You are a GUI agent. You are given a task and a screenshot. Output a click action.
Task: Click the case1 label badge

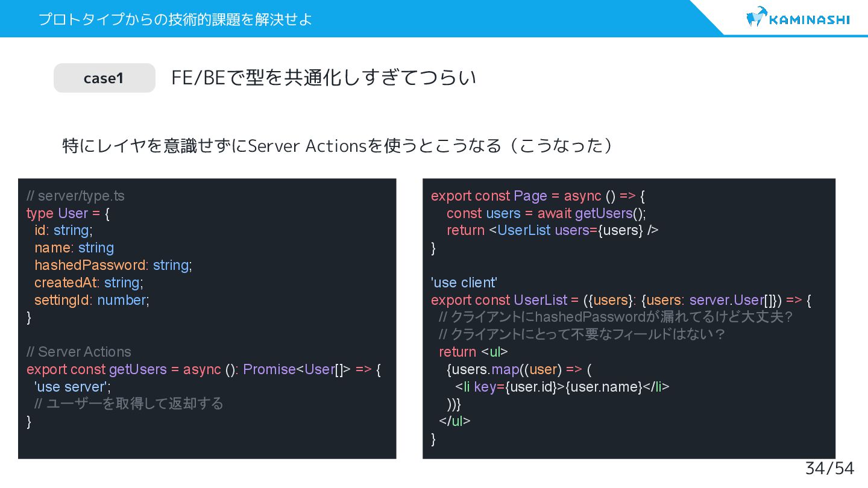pos(104,78)
